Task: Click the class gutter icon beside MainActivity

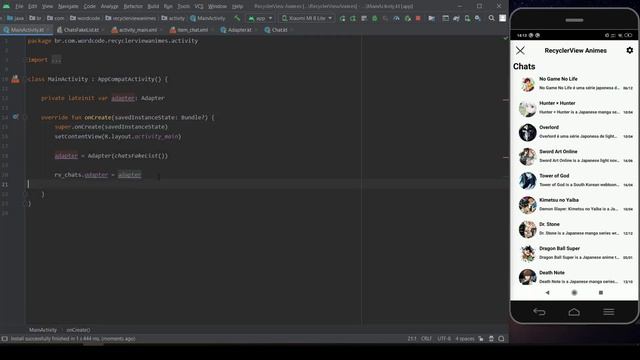Action: point(15,79)
